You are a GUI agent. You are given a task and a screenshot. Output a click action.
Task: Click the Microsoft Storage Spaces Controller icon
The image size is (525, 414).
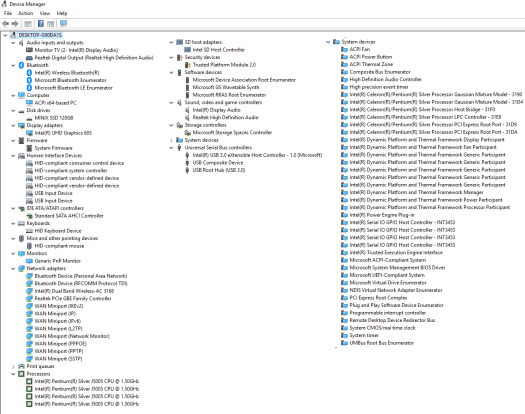tap(188, 133)
